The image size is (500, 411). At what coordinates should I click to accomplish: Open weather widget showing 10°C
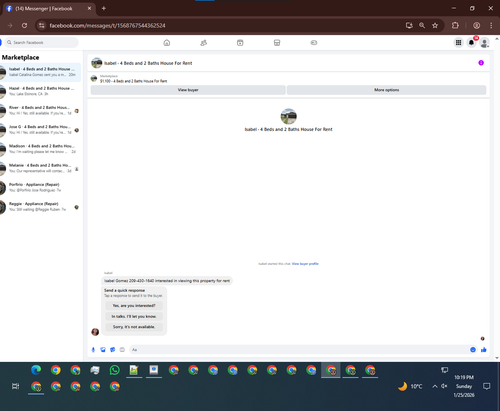410,386
